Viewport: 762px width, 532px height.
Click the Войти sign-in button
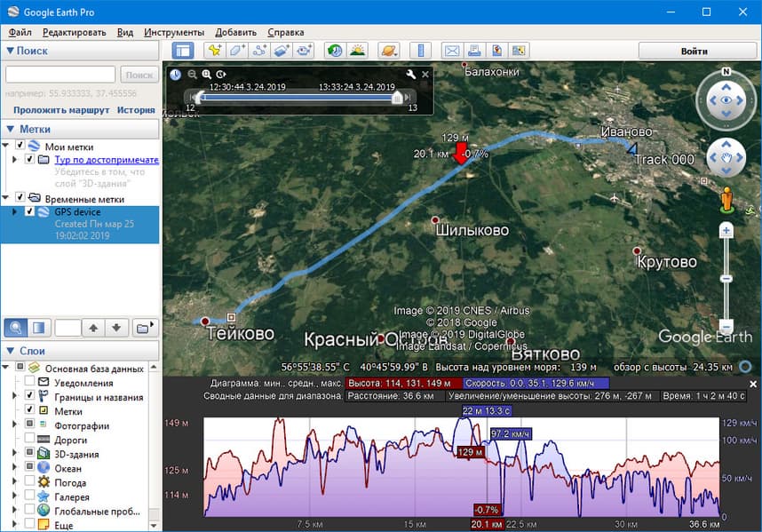[x=694, y=51]
